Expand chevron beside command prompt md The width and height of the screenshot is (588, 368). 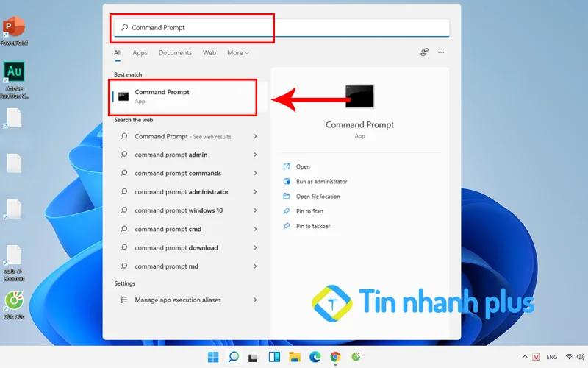(x=255, y=266)
